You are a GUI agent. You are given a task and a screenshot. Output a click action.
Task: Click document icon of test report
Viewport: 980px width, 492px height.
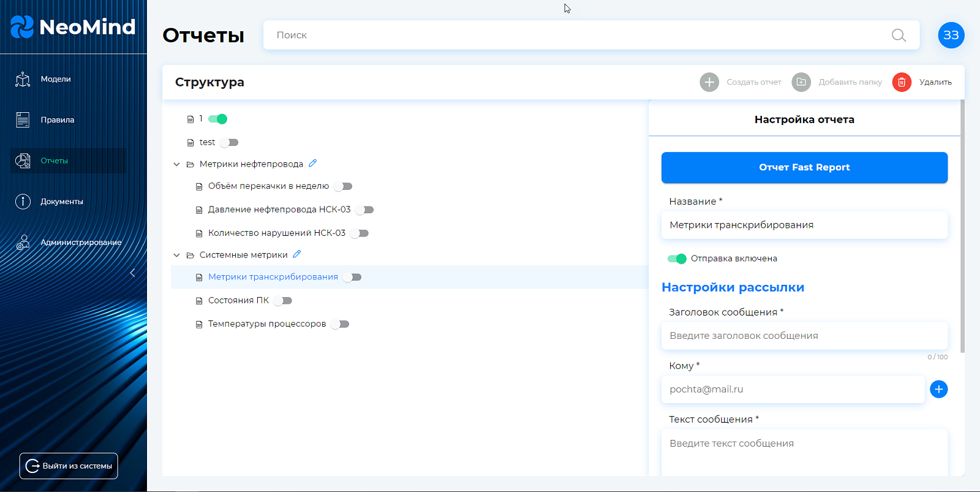pyautogui.click(x=190, y=143)
